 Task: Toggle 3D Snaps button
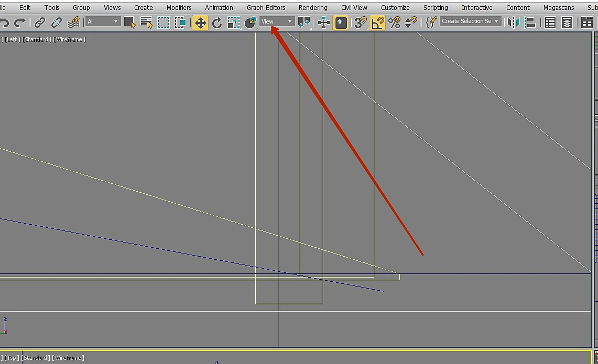360,23
